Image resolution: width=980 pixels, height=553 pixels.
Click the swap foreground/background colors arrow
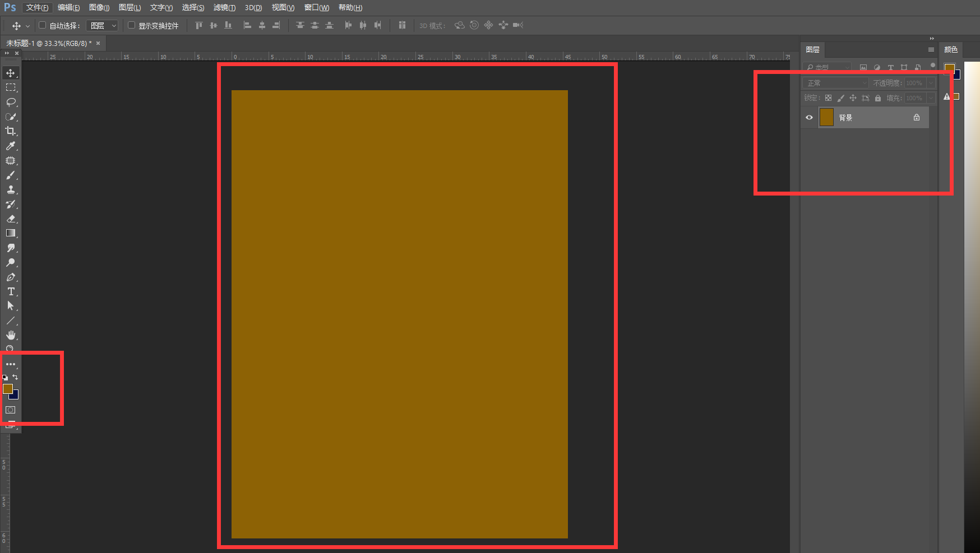[15, 377]
